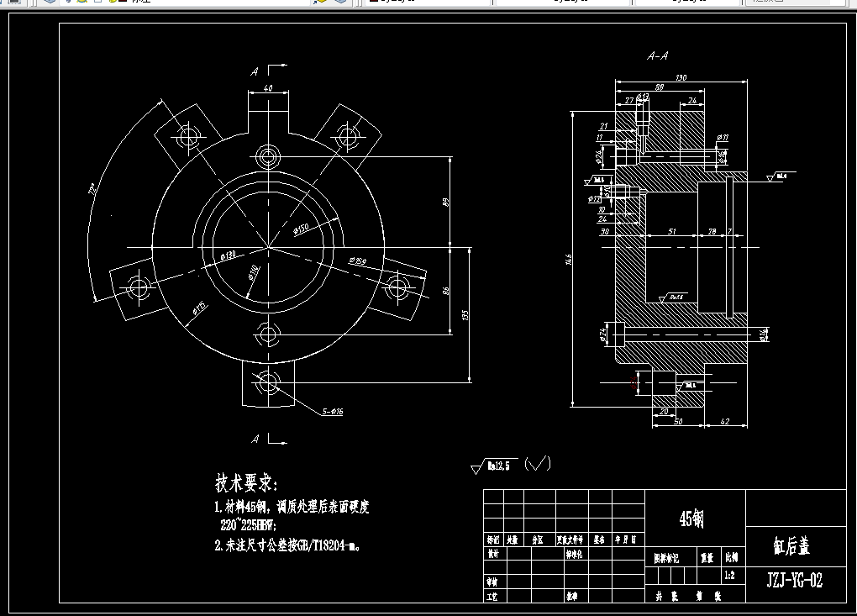Select the drawing number JZJ-YG-02
857x616 pixels.
(x=794, y=580)
